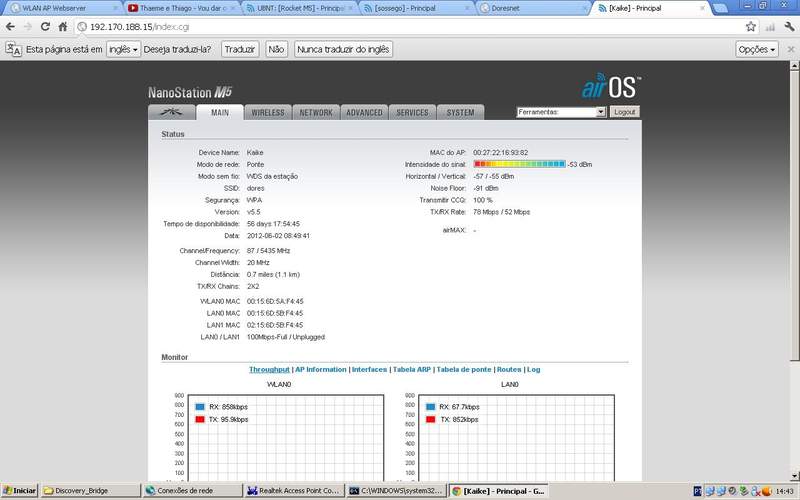
Task: Open the SYSTEM settings tab
Action: tap(460, 112)
